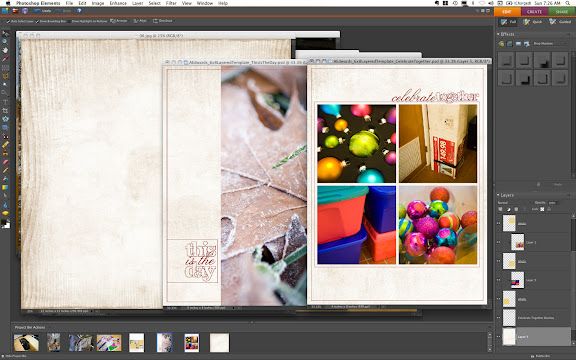Select the Type tool

coord(5,102)
